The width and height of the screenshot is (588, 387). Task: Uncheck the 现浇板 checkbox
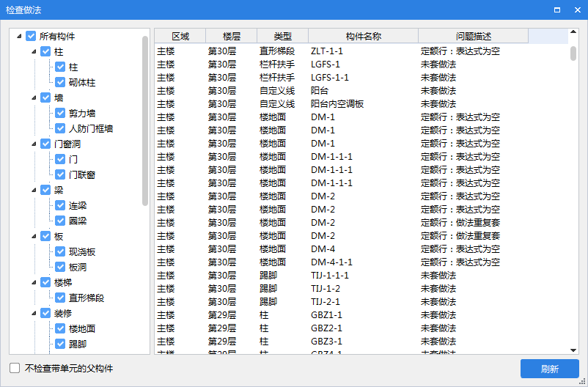60,251
